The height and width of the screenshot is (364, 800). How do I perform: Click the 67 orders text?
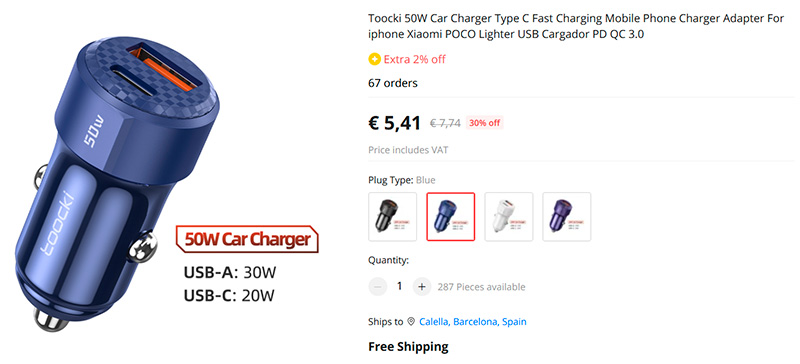tap(393, 83)
